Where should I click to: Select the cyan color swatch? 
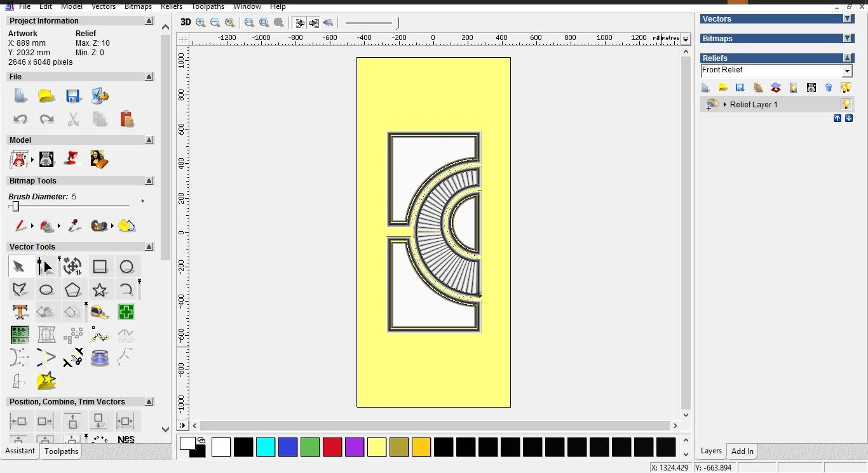pos(266,447)
